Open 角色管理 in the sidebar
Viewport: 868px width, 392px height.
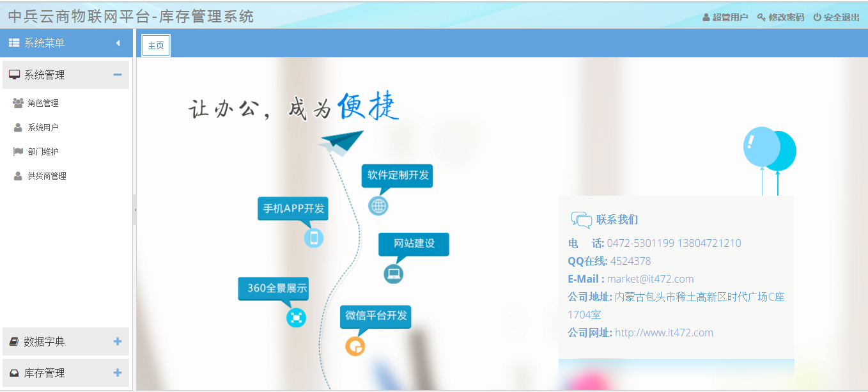point(43,103)
